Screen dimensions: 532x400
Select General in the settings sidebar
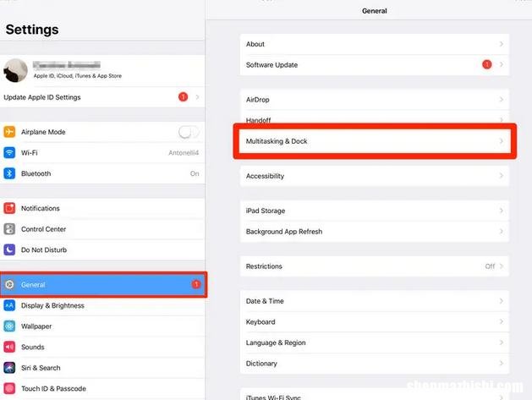coord(103,285)
